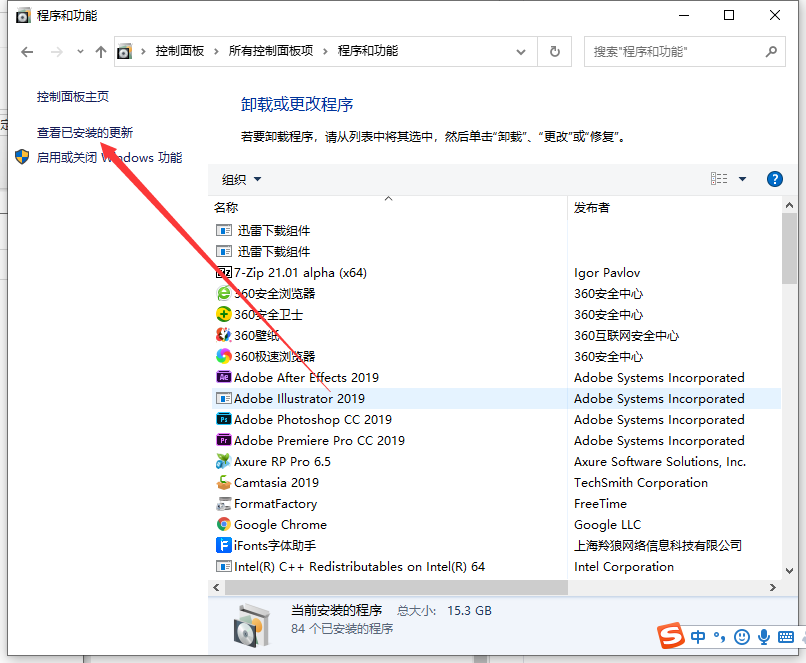Click the shield icon beside Windows 功能
This screenshot has height=663, width=806.
coord(22,157)
